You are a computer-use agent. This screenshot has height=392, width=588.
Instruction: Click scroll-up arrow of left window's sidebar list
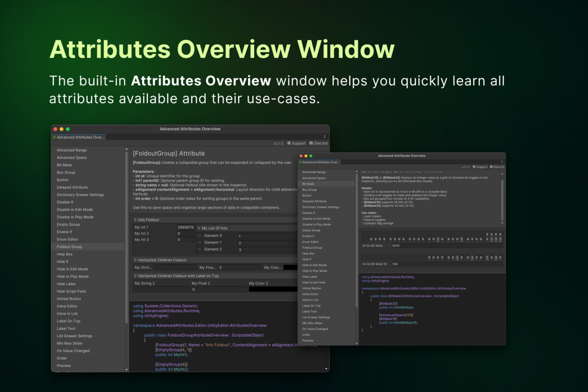[127, 149]
